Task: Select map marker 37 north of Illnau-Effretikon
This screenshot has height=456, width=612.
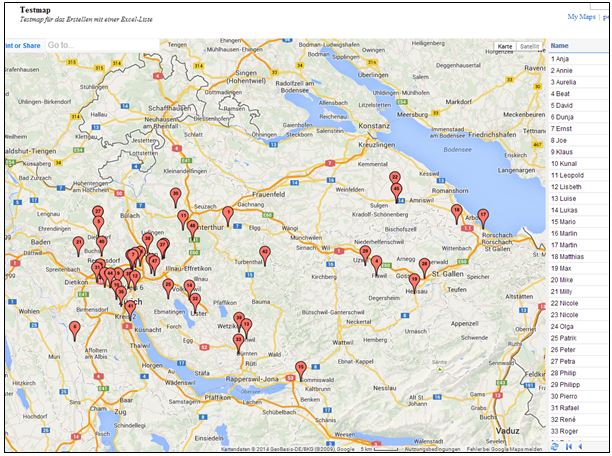Action: coord(163,248)
